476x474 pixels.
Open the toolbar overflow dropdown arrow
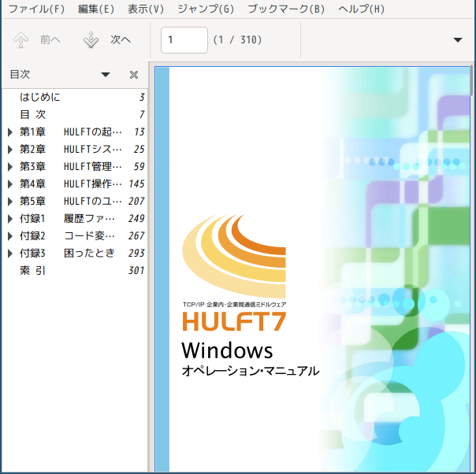click(458, 39)
